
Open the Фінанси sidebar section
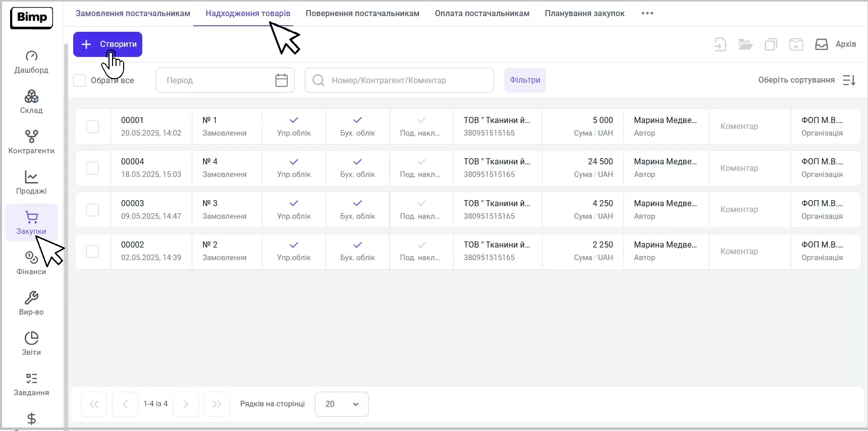(x=31, y=263)
